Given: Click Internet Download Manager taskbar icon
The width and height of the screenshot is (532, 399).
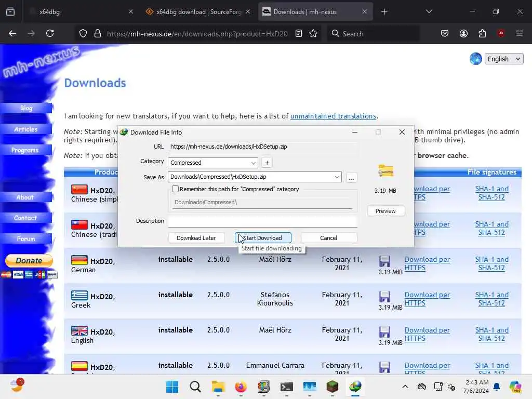Looking at the screenshot, I should coord(355,387).
